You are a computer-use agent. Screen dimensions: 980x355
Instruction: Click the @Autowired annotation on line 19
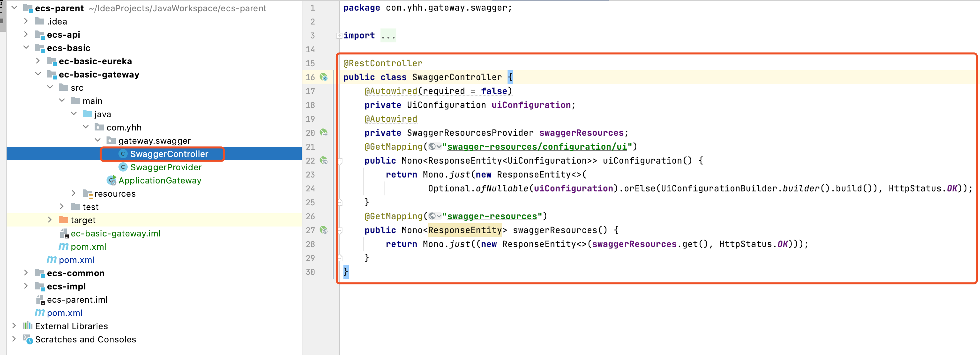coord(391,119)
